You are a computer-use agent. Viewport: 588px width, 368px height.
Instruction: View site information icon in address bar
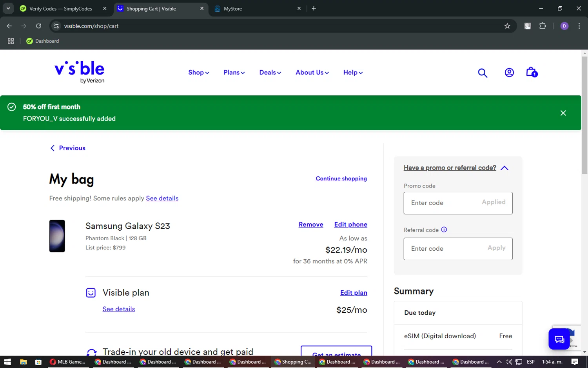pos(56,26)
